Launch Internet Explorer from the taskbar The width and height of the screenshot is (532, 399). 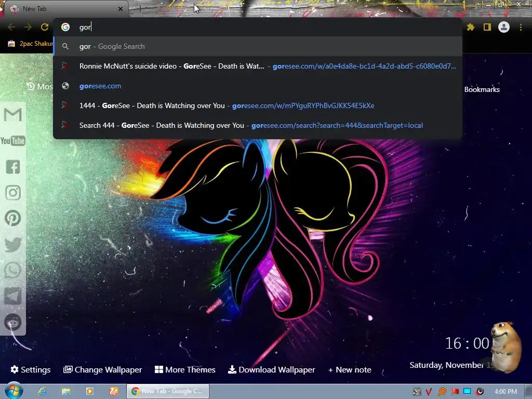42,391
